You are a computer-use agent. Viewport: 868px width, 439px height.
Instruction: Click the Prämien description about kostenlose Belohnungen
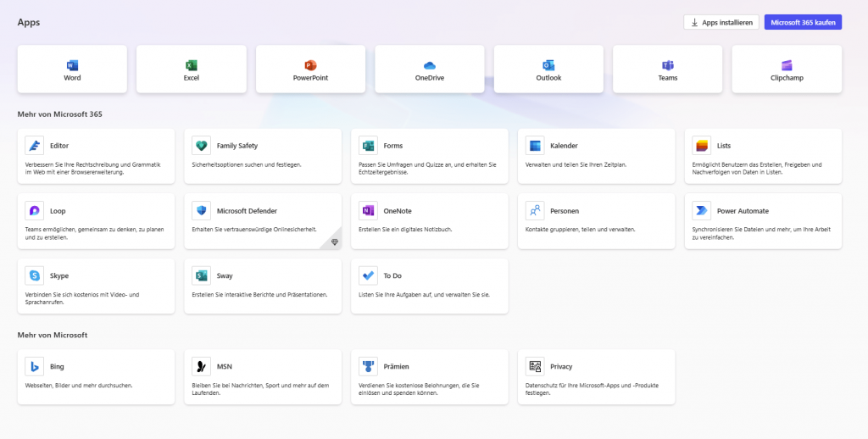[x=419, y=389]
